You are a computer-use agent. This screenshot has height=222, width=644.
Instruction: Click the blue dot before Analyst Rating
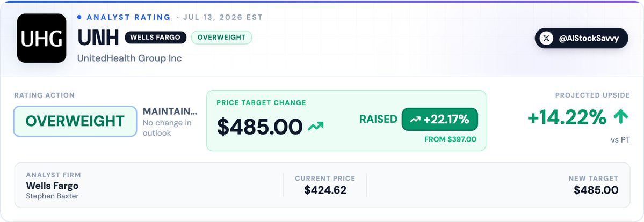[x=79, y=17]
